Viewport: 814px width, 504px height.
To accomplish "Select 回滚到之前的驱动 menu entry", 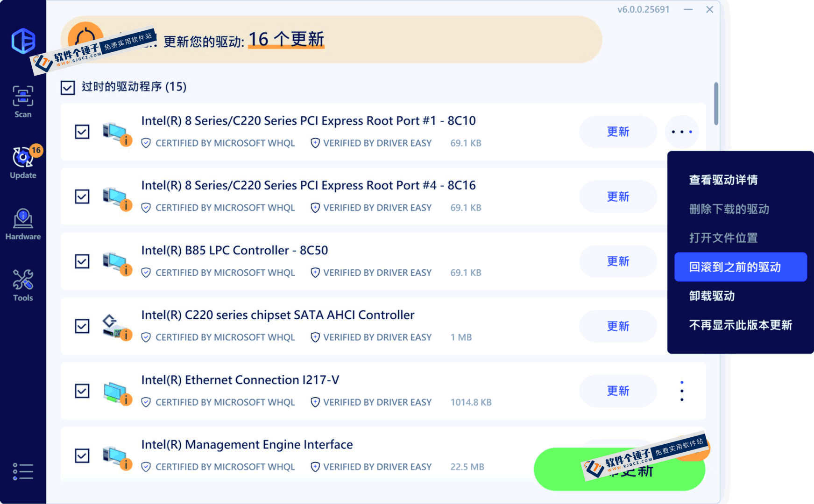I will [741, 267].
